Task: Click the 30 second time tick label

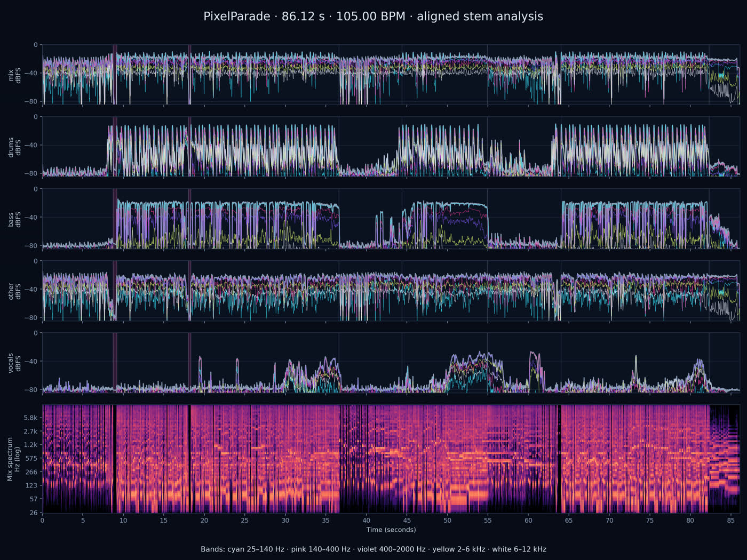Action: [x=285, y=521]
